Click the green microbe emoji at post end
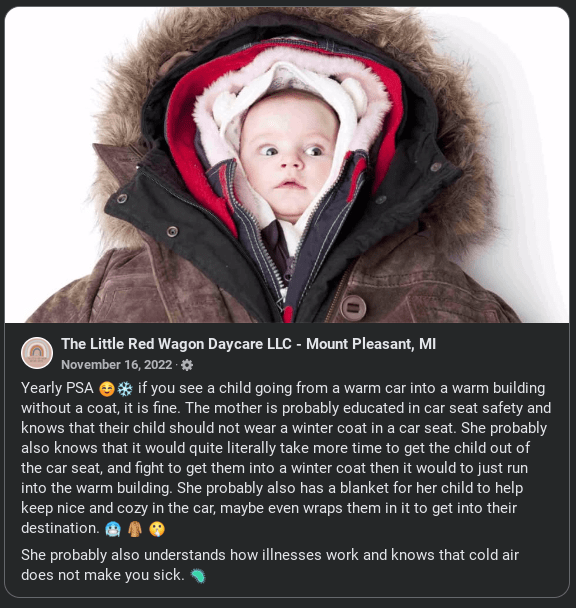This screenshot has width=576, height=608. (198, 576)
